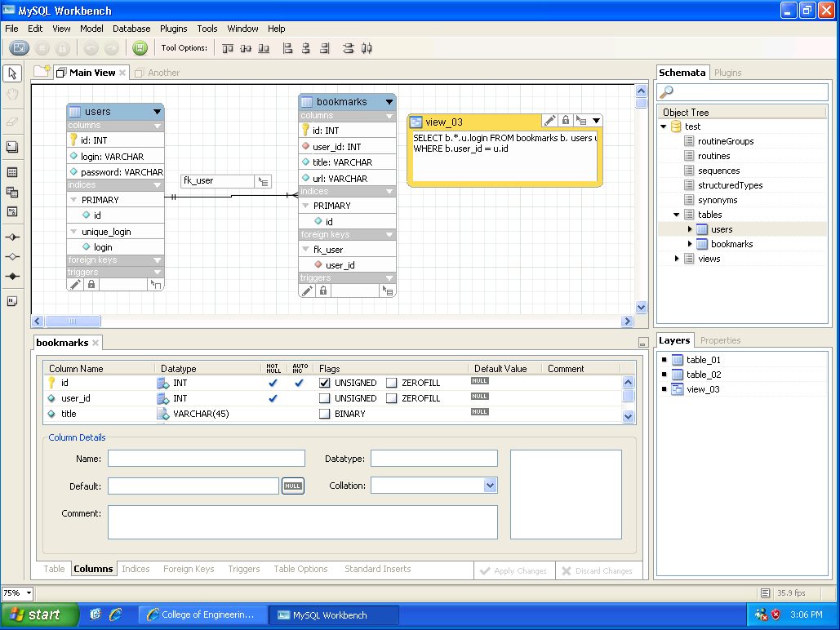Select the half-filled diamond relationship tool
The image size is (840, 630).
12,237
